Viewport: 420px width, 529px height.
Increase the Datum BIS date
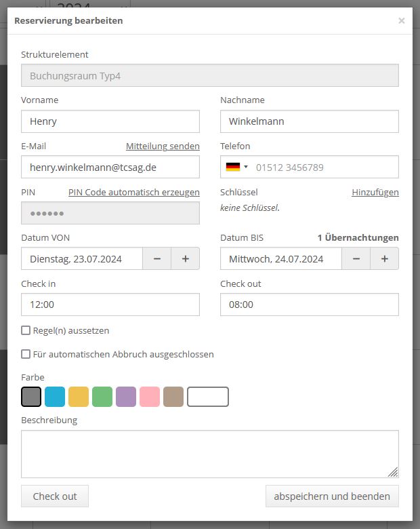[x=384, y=258]
